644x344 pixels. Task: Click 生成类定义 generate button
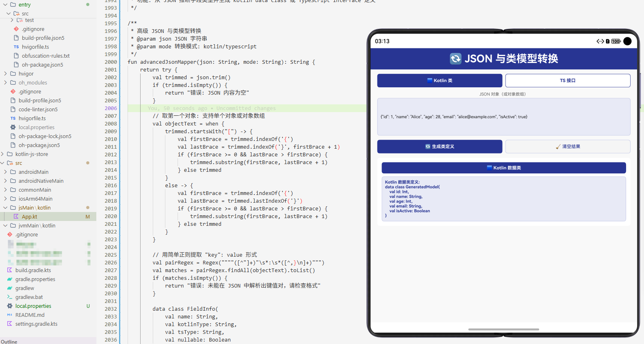coord(440,146)
